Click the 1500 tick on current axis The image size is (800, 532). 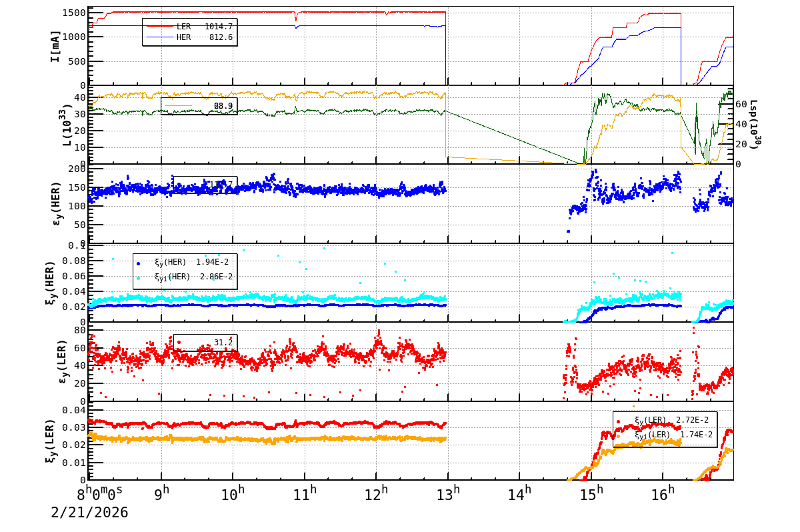click(73, 13)
